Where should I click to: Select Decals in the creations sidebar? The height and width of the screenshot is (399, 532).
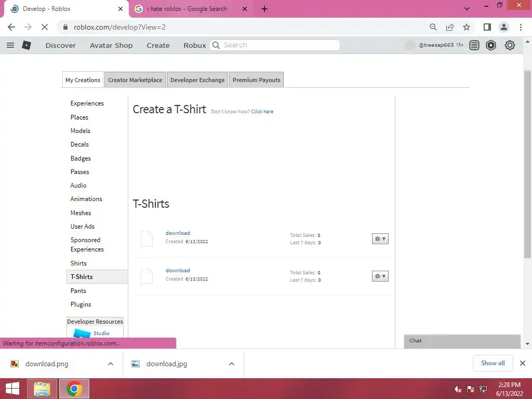pos(79,144)
